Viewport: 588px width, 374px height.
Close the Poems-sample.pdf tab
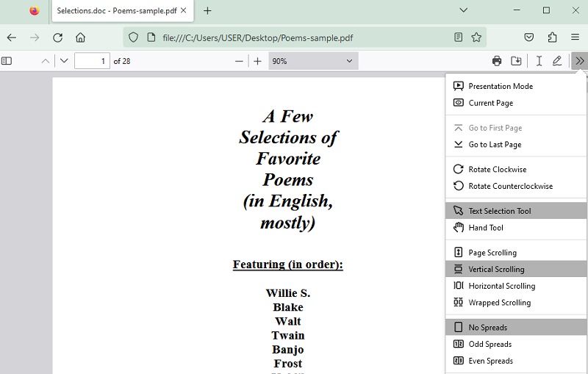[183, 10]
